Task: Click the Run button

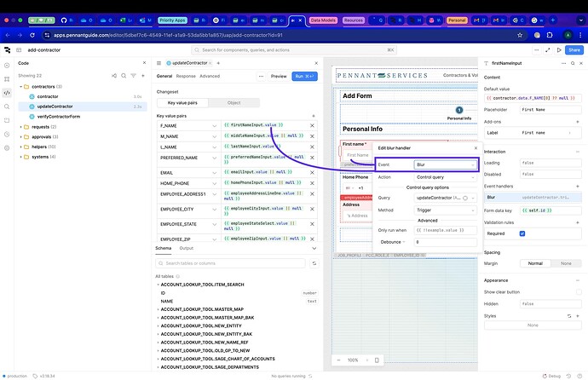Action: click(x=304, y=76)
